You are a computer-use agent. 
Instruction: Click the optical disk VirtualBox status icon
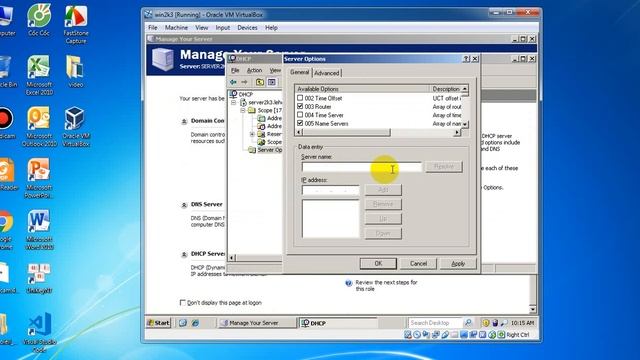417,335
